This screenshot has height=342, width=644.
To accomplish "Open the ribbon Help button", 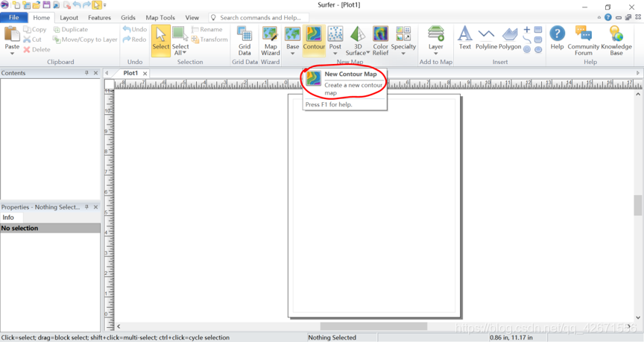I will tap(557, 38).
